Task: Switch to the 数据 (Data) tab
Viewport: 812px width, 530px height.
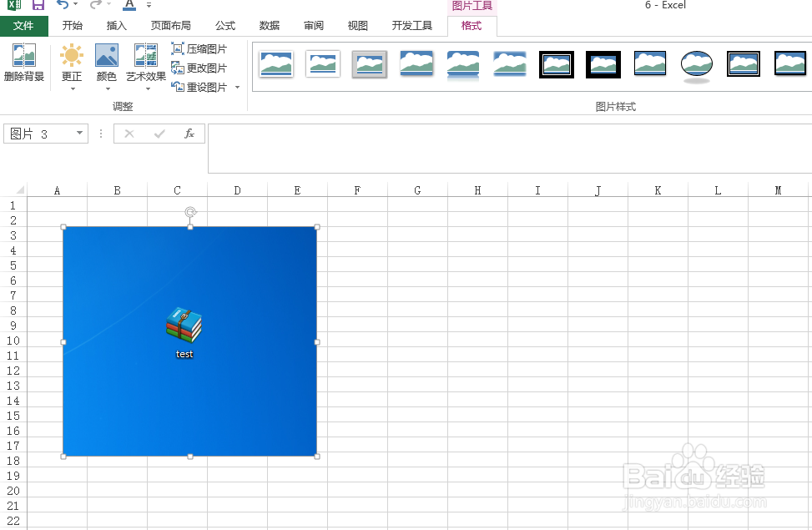Action: [x=270, y=26]
